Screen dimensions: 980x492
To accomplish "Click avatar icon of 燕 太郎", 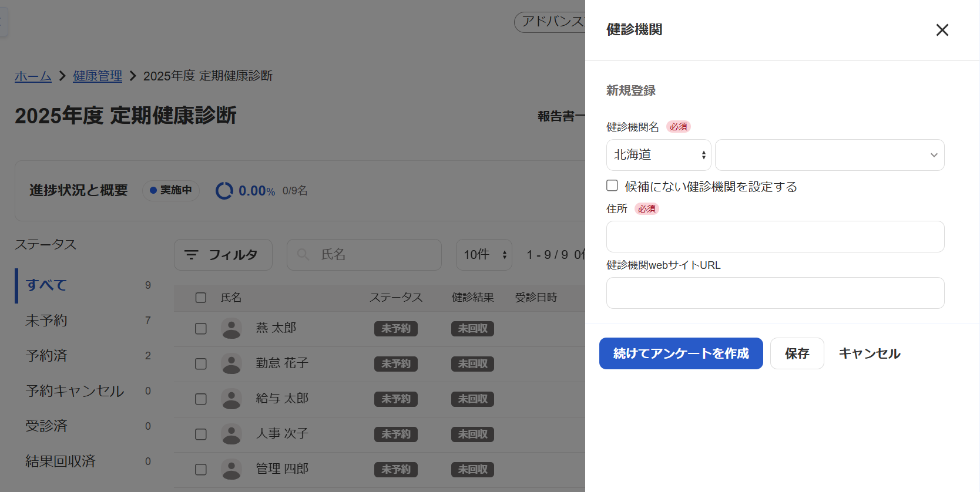I will pos(231,329).
